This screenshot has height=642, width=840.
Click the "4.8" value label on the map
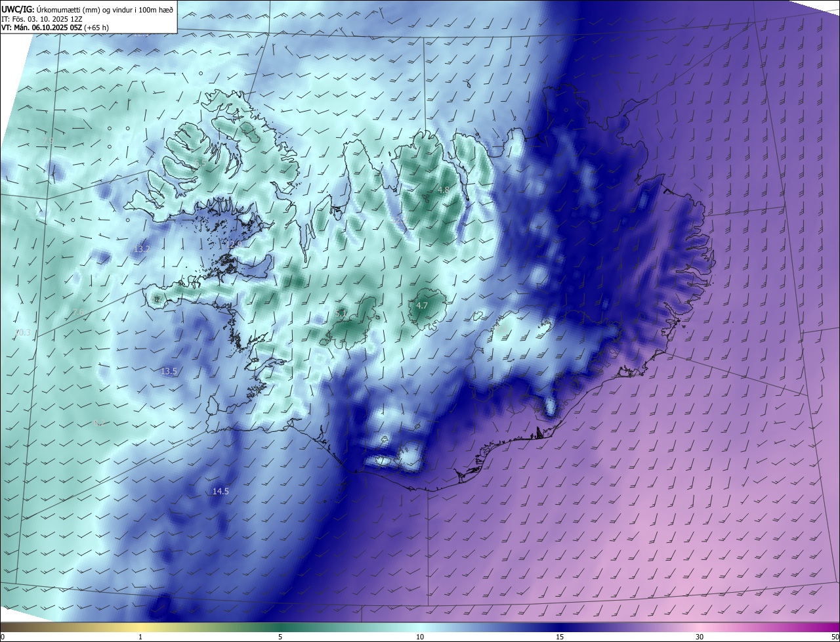[444, 190]
